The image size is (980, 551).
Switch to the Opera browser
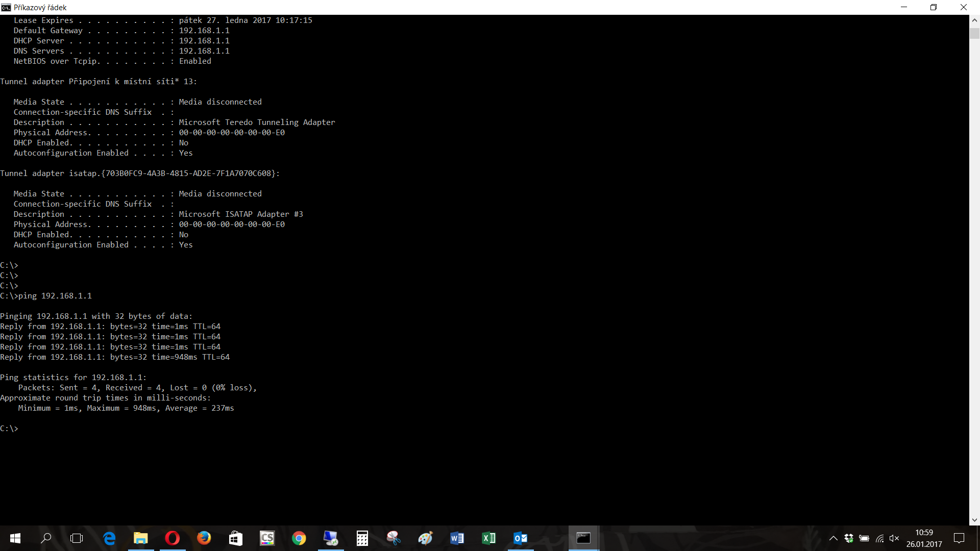tap(173, 538)
